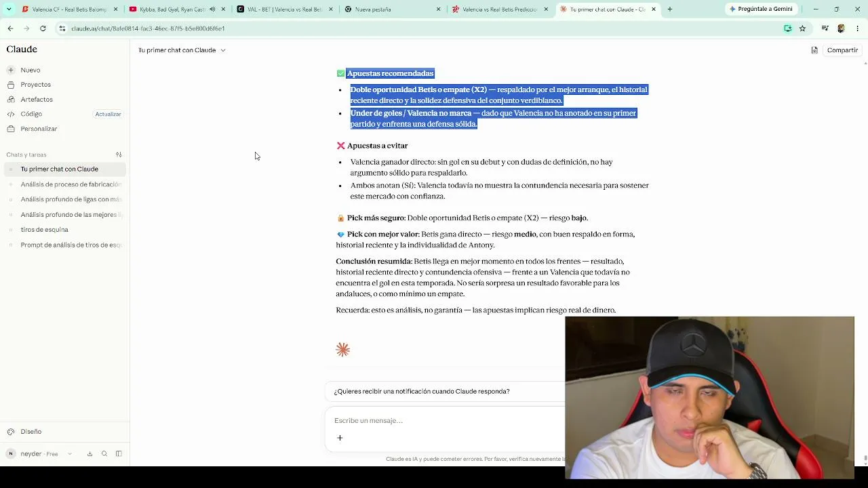Open chat 'Prompt de análisis de tiros de esquina'
Image resolution: width=868 pixels, height=488 pixels.
click(64, 245)
